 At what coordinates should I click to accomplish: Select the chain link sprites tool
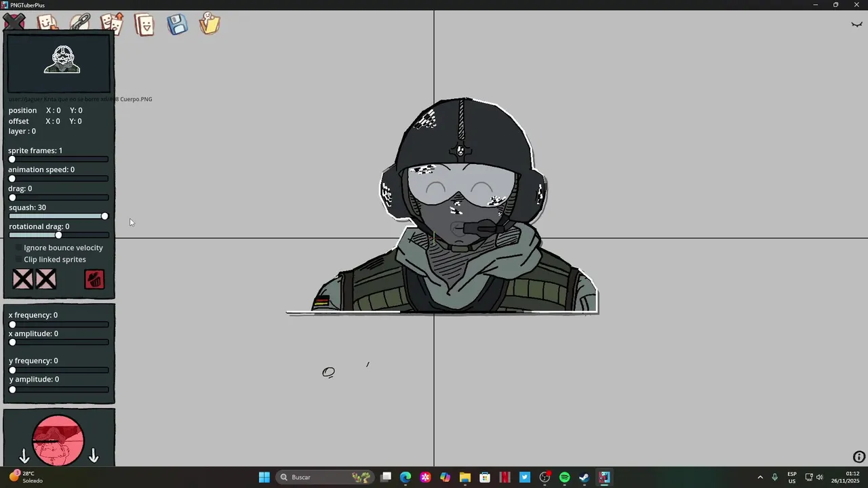[x=80, y=22]
